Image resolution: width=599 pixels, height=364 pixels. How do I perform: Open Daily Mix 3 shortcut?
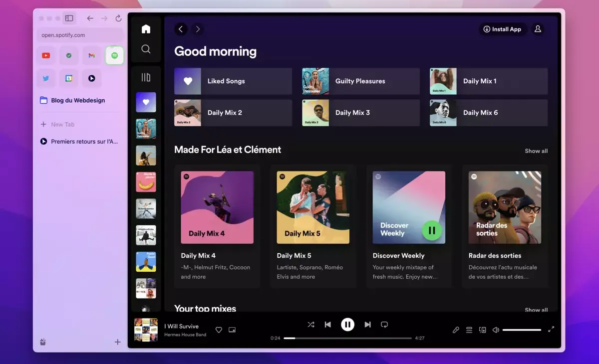coord(361,113)
